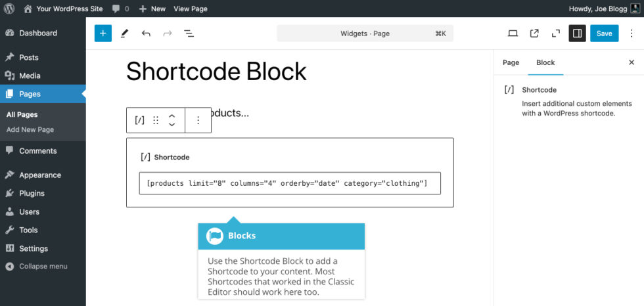Click the Undo arrow
The image size is (644, 306).
pyautogui.click(x=146, y=33)
